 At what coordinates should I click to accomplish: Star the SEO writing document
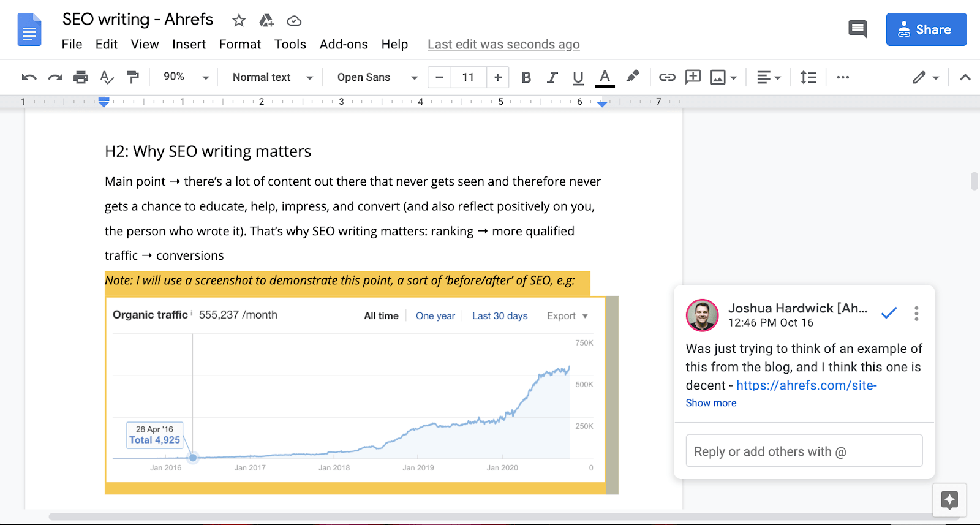click(239, 21)
